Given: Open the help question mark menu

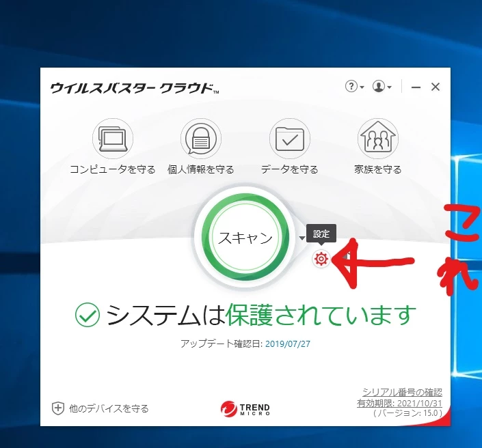Looking at the screenshot, I should pos(354,86).
